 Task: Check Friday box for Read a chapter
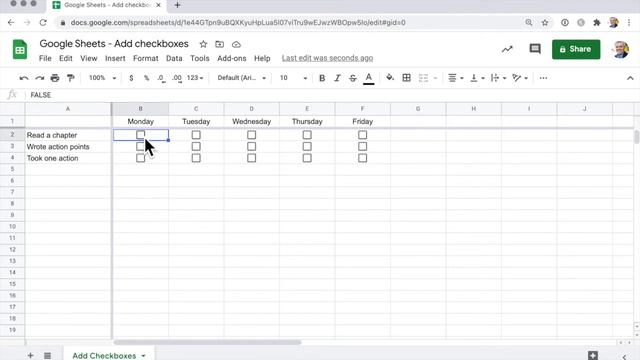coord(362,135)
